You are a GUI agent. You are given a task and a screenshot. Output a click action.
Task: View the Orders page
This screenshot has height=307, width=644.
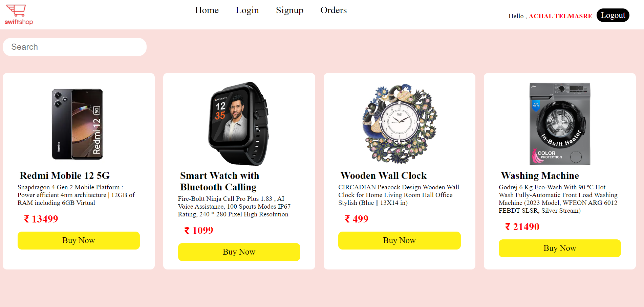click(x=334, y=10)
